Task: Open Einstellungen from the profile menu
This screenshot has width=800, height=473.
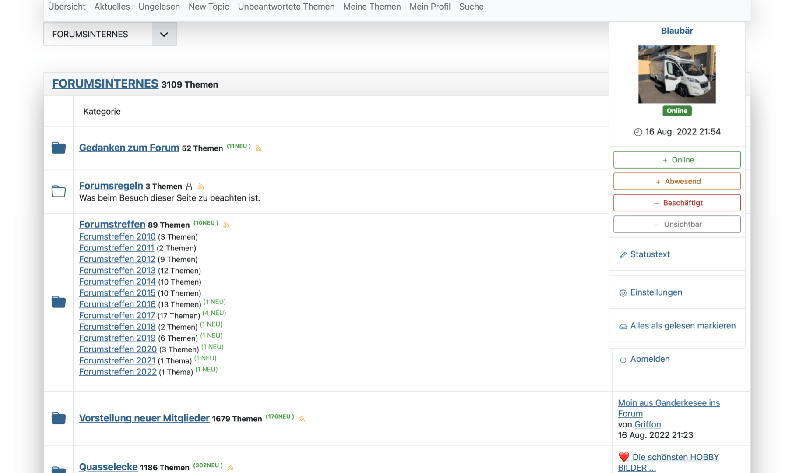Action: pyautogui.click(x=650, y=292)
